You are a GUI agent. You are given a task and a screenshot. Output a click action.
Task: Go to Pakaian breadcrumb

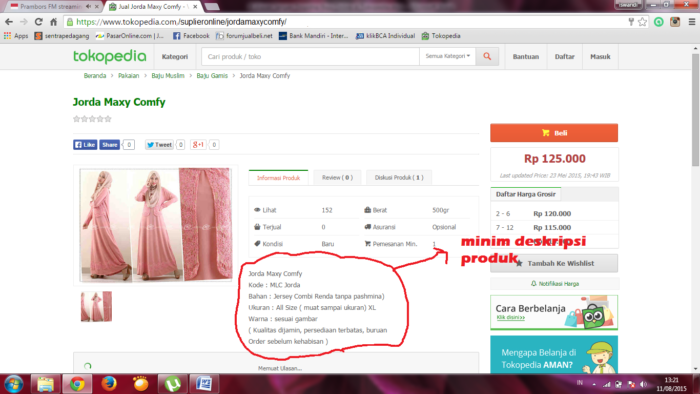coord(129,76)
